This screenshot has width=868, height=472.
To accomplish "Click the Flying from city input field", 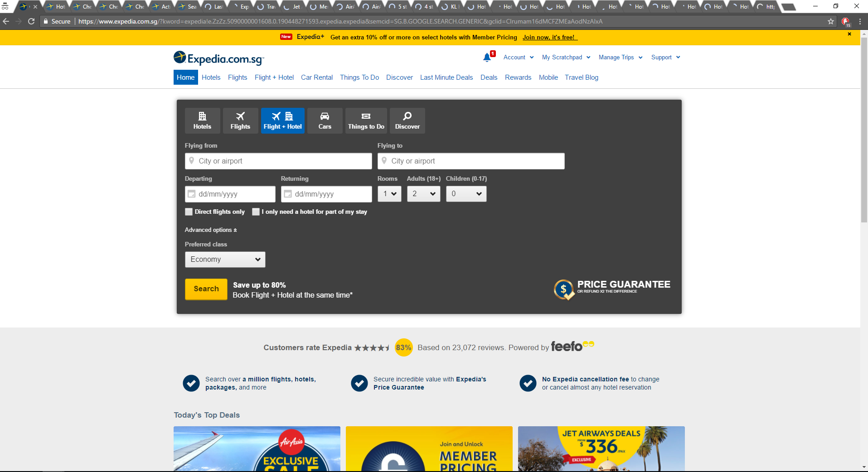I will click(x=278, y=161).
